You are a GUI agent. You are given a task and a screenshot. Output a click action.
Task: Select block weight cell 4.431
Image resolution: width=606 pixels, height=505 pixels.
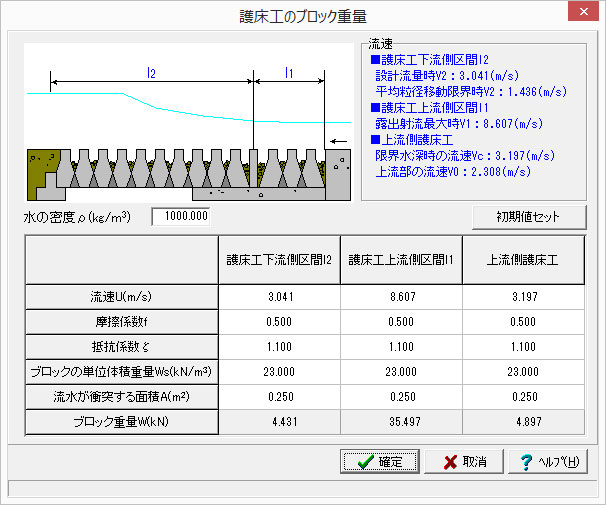click(x=280, y=422)
